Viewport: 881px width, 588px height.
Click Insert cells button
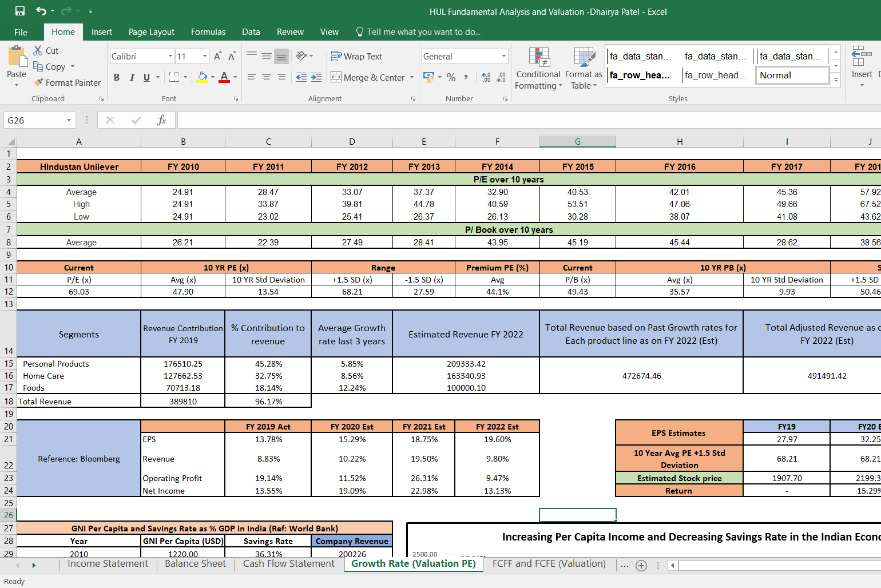[862, 66]
